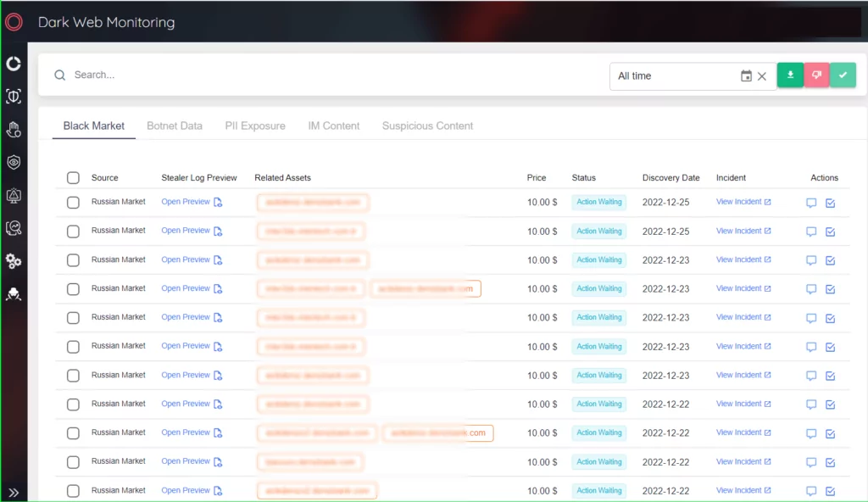This screenshot has height=502, width=868.
Task: Open the gears settings sidebar icon
Action: 14,261
